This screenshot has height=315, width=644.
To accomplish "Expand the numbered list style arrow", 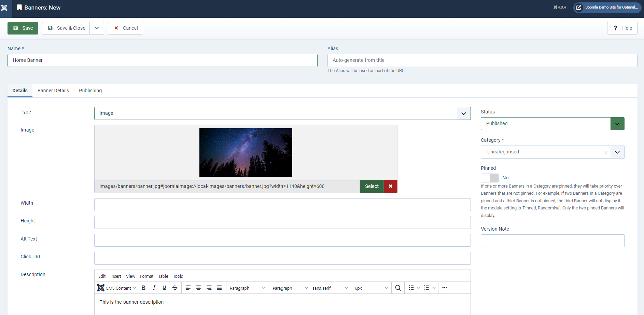I will [434, 288].
